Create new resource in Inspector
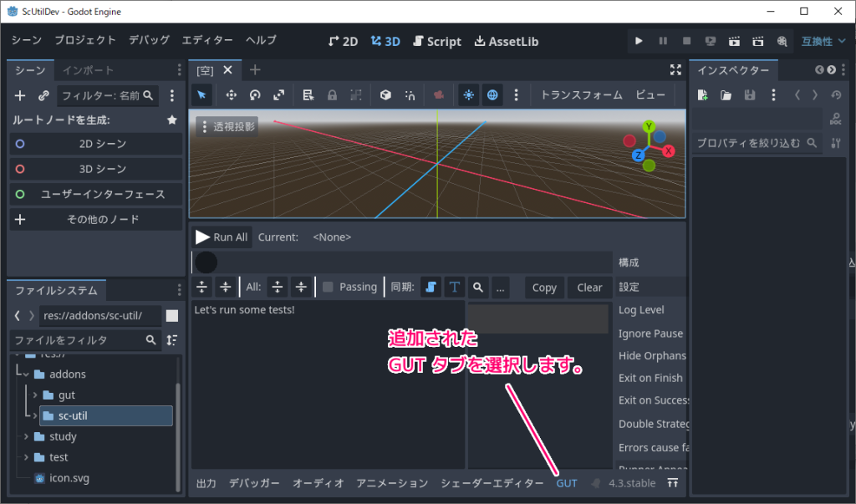 pos(702,95)
